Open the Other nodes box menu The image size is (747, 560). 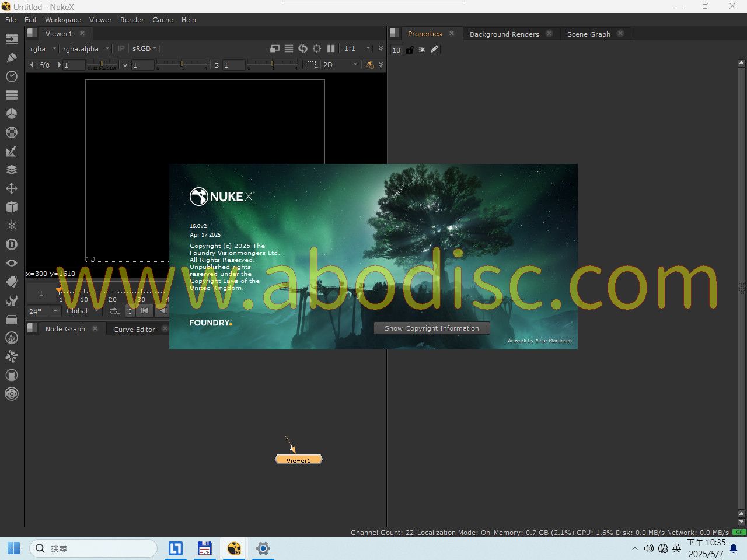pyautogui.click(x=12, y=319)
